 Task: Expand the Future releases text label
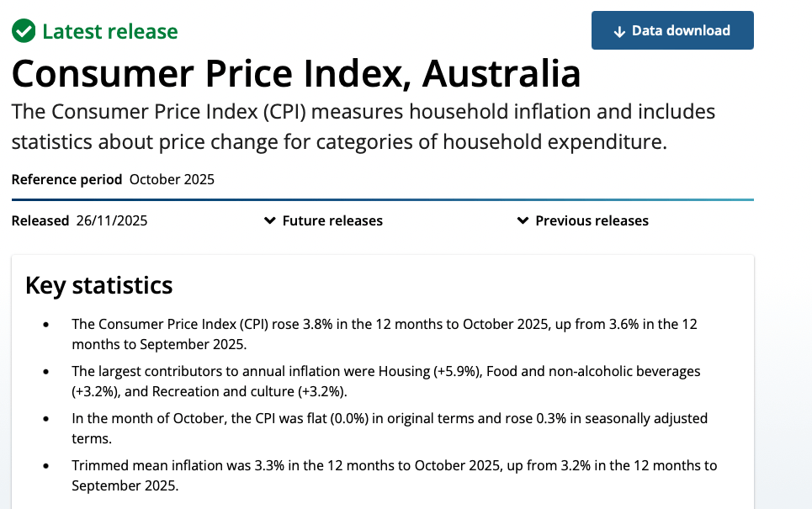332,220
